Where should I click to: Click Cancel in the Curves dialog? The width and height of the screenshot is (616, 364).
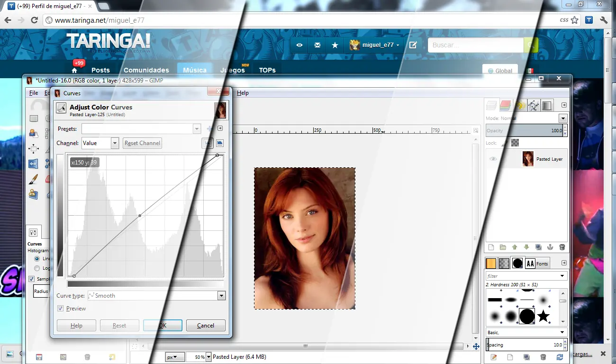tap(206, 326)
